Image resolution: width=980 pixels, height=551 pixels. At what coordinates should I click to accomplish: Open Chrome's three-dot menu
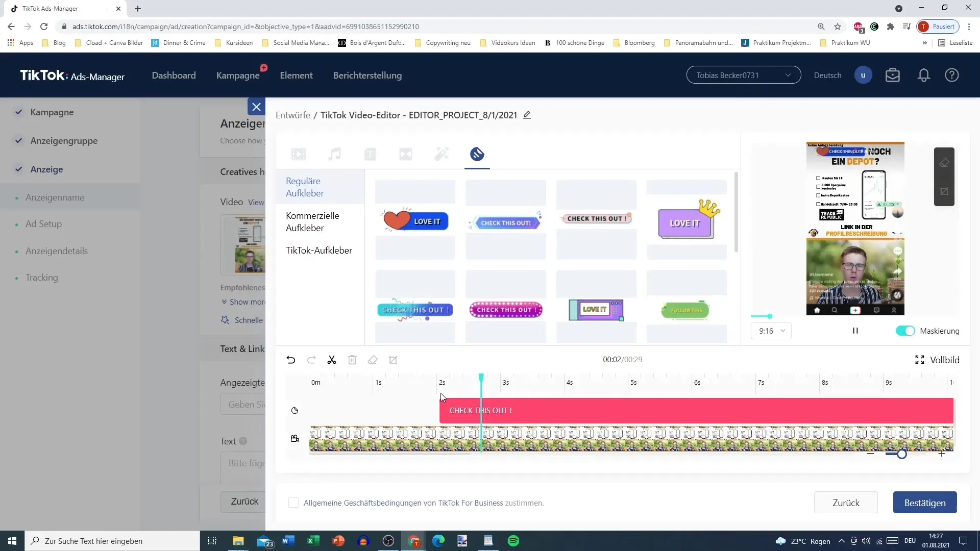pos(969,27)
